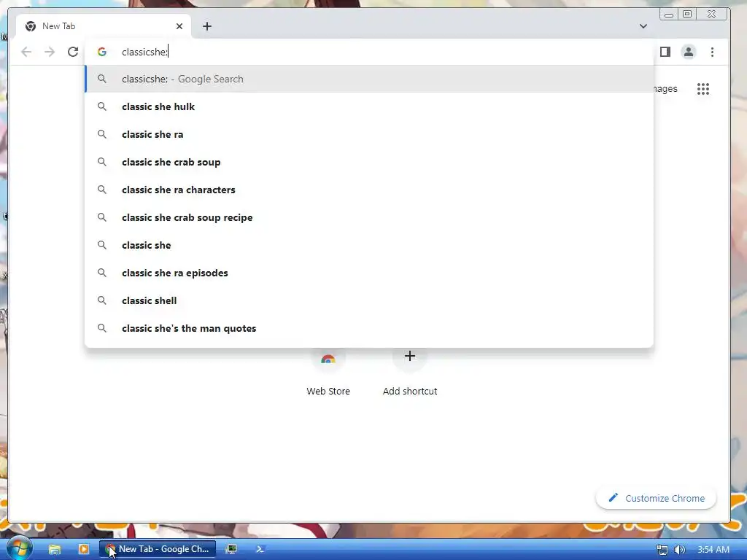Viewport: 747px width, 560px height.
Task: Open the side panel icon
Action: click(665, 52)
